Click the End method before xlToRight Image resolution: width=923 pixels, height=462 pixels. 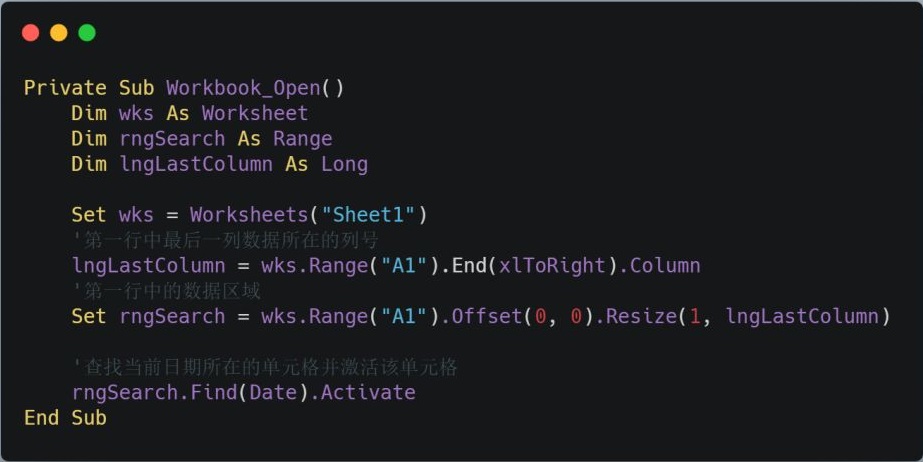coord(469,266)
